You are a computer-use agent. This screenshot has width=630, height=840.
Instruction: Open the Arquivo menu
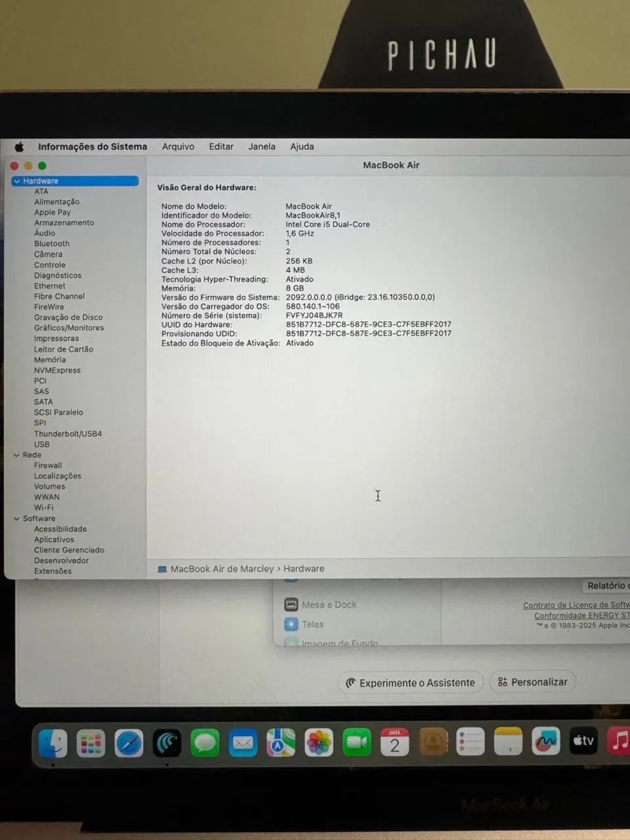[x=178, y=146]
